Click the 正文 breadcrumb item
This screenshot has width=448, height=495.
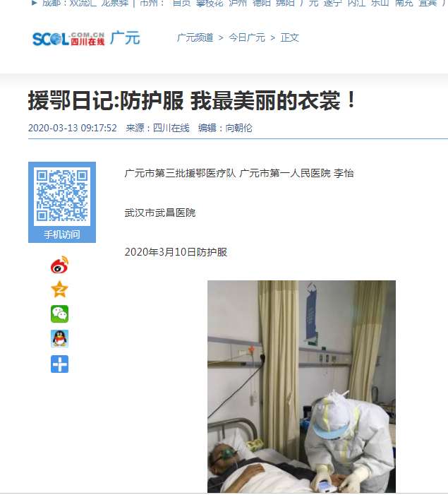(290, 37)
